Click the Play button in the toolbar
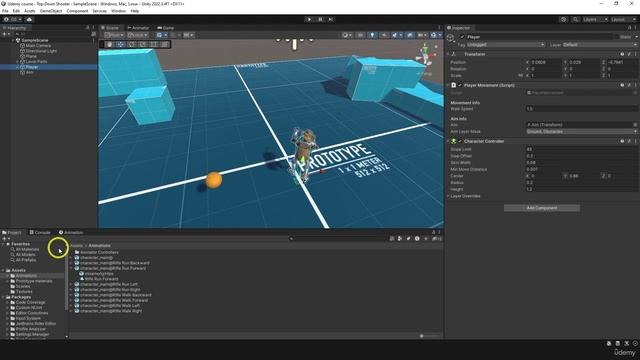 tap(309, 19)
